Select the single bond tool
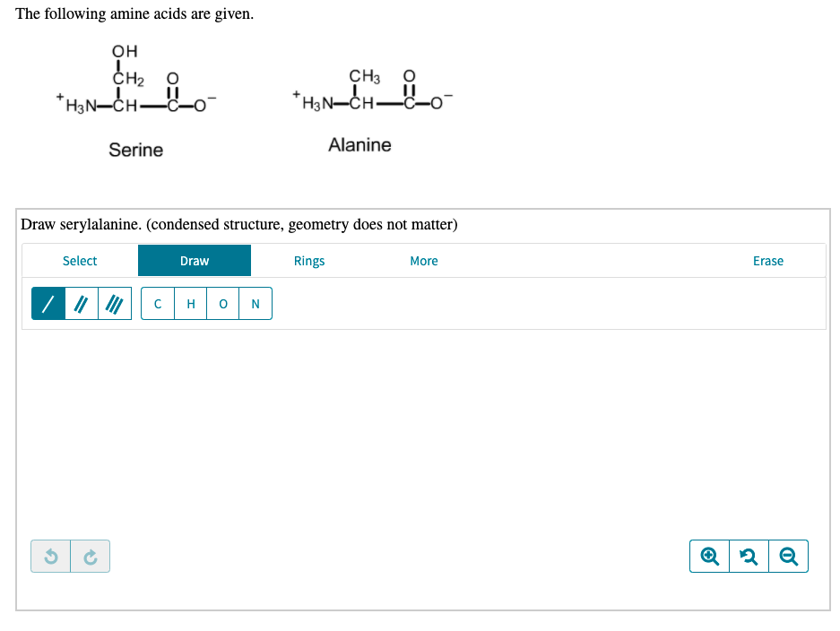The height and width of the screenshot is (631, 840). tap(48, 303)
